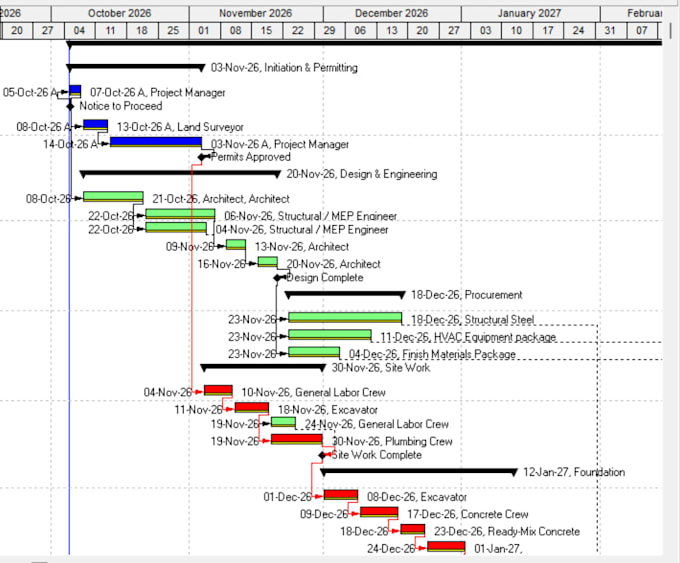
Task: Select the Procurement summary bar
Action: point(345,295)
